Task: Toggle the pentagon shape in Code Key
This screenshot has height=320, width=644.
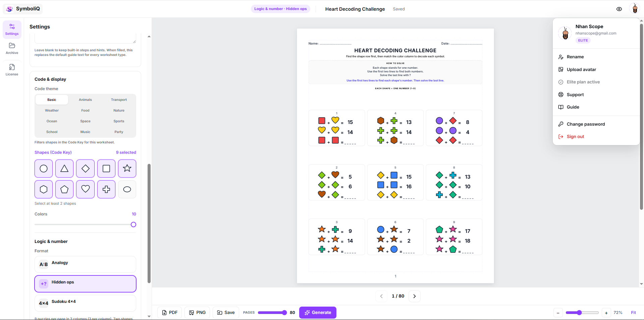Action: point(64,189)
